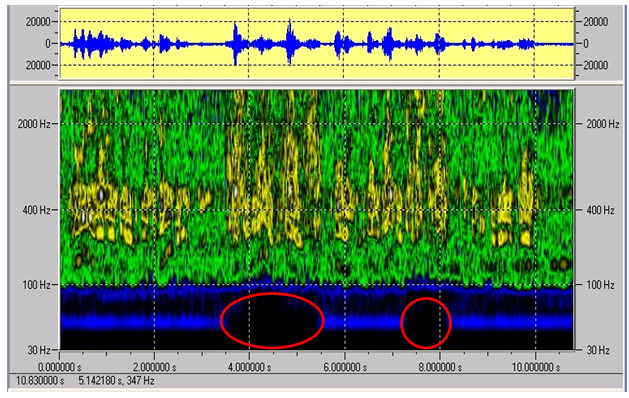Click the '0.000000 s' time label
This screenshot has width=629, height=398.
[60, 368]
